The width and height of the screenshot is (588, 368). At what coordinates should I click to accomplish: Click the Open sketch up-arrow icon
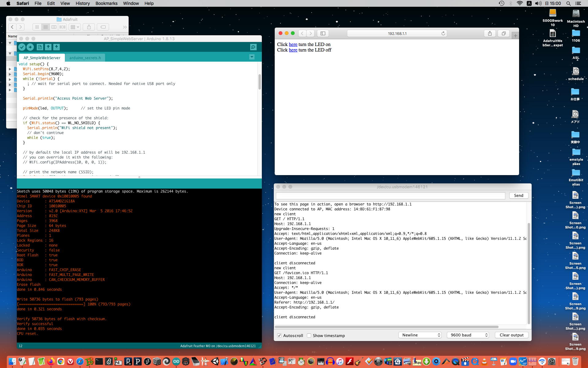click(x=48, y=47)
